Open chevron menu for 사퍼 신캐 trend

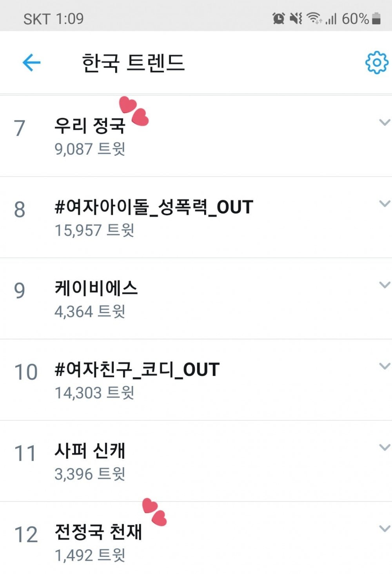point(385,447)
